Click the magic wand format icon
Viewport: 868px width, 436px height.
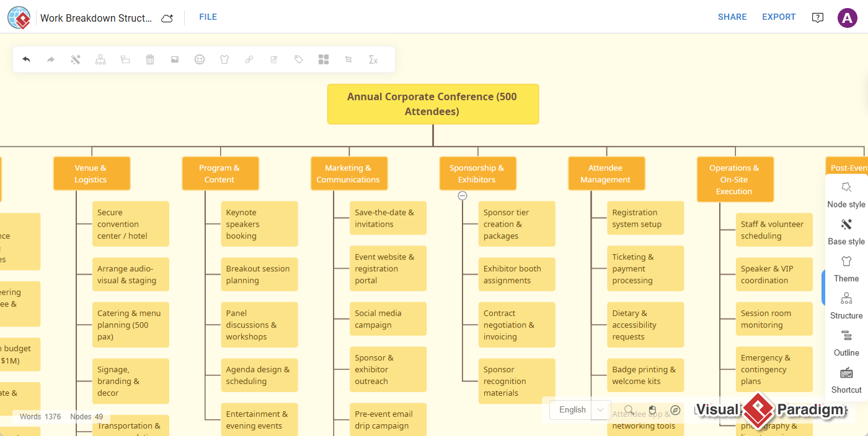coord(76,59)
